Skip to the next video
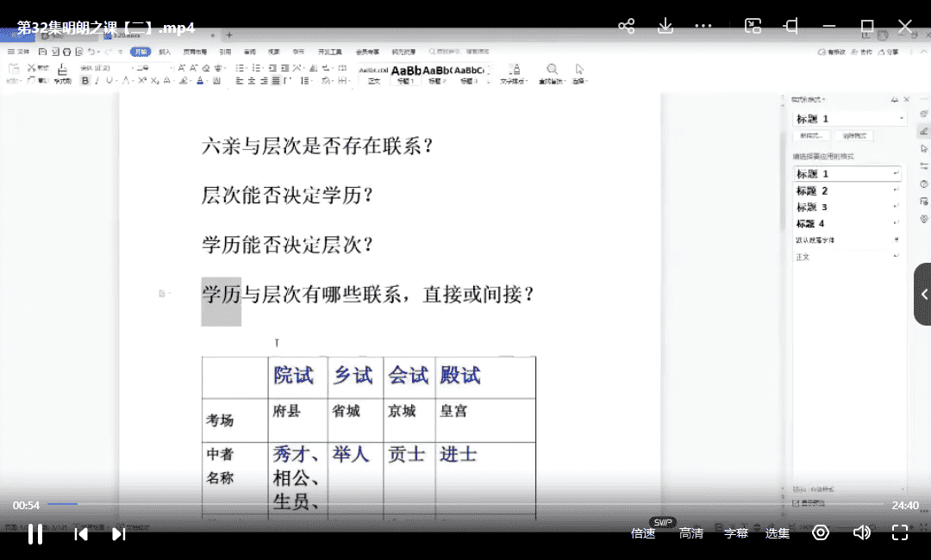Image resolution: width=931 pixels, height=560 pixels. pos(119,533)
